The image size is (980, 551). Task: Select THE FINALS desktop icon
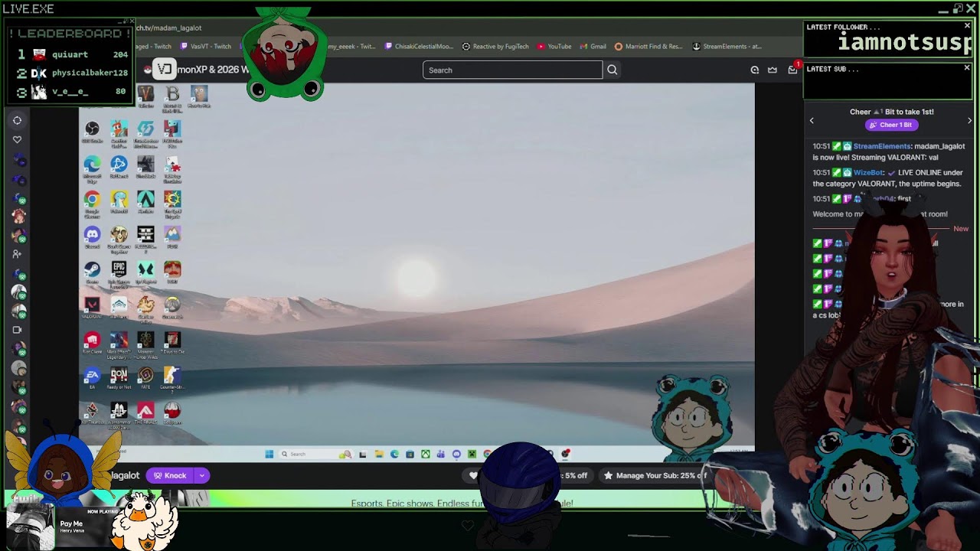point(145,413)
